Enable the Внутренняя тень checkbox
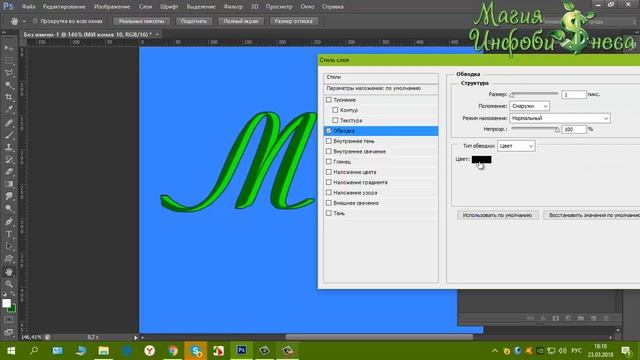This screenshot has height=360, width=640. coord(329,141)
